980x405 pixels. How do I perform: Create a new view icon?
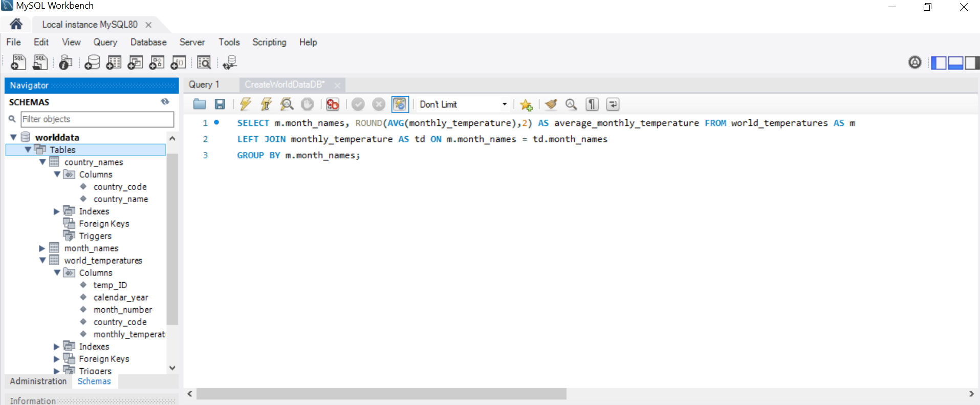pos(135,62)
